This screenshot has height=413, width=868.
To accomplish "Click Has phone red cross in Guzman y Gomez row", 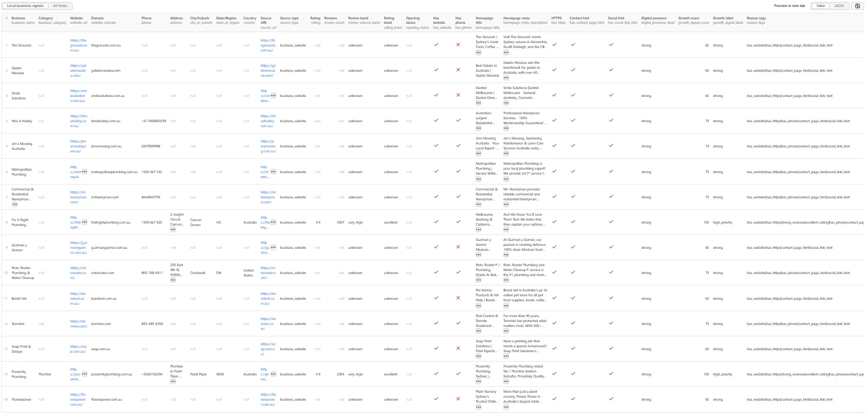I will click(458, 247).
